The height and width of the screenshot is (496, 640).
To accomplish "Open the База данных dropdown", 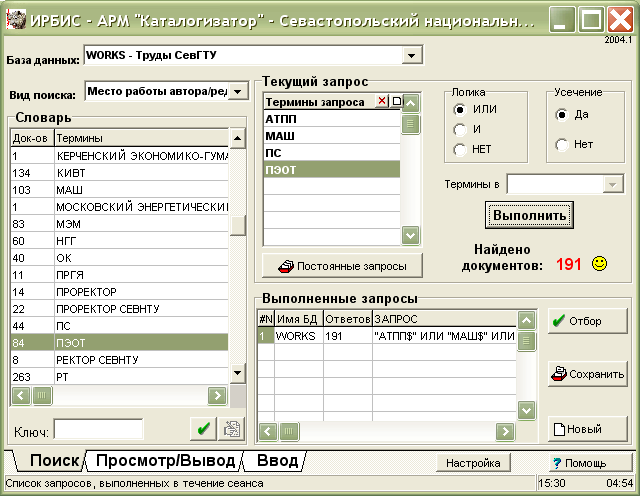I will coord(411,55).
